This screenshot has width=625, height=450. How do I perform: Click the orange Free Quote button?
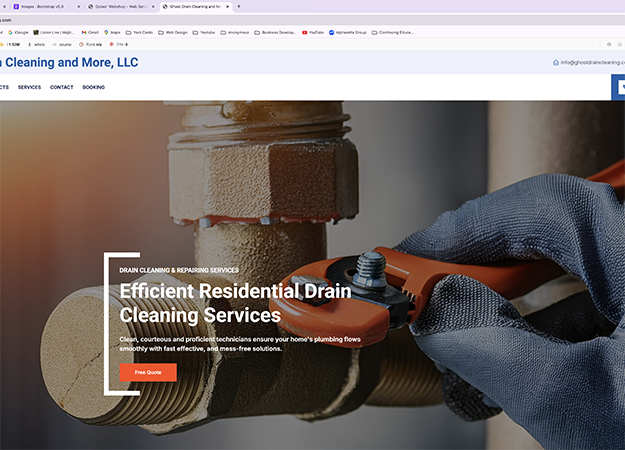[148, 372]
